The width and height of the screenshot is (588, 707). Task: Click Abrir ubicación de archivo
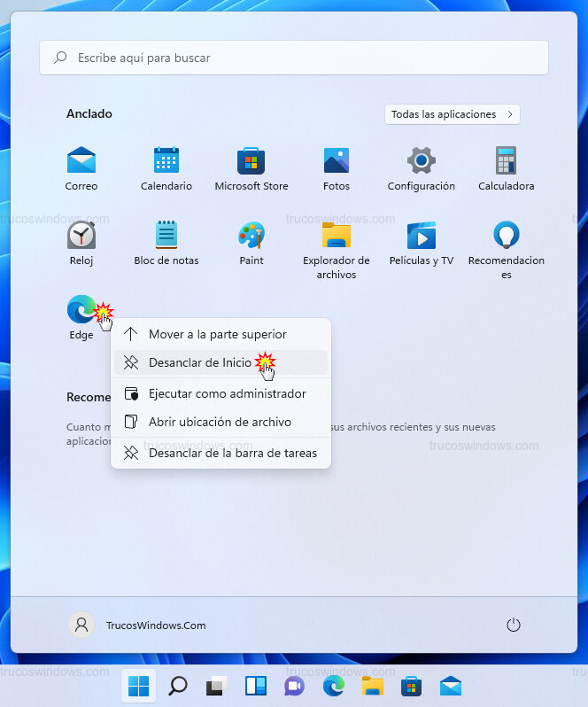[x=220, y=422]
